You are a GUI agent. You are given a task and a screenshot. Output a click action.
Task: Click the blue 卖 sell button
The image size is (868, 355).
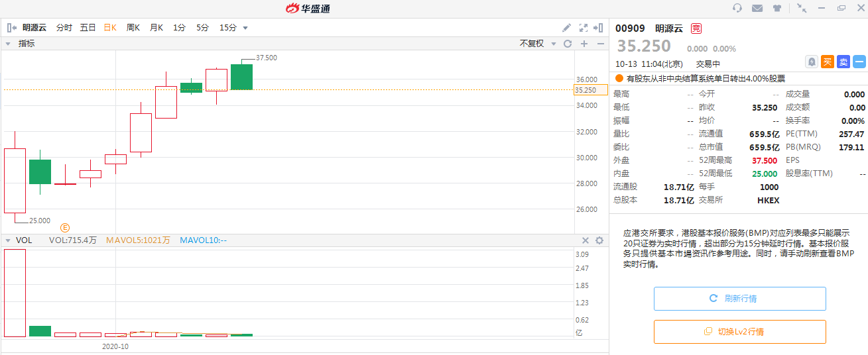pyautogui.click(x=843, y=62)
